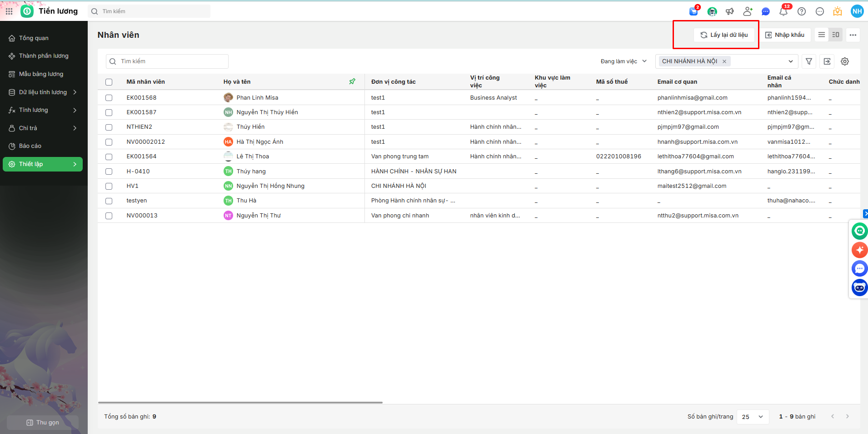Expand the records per page dropdown
Viewport: 868px width, 434px height.
[753, 417]
